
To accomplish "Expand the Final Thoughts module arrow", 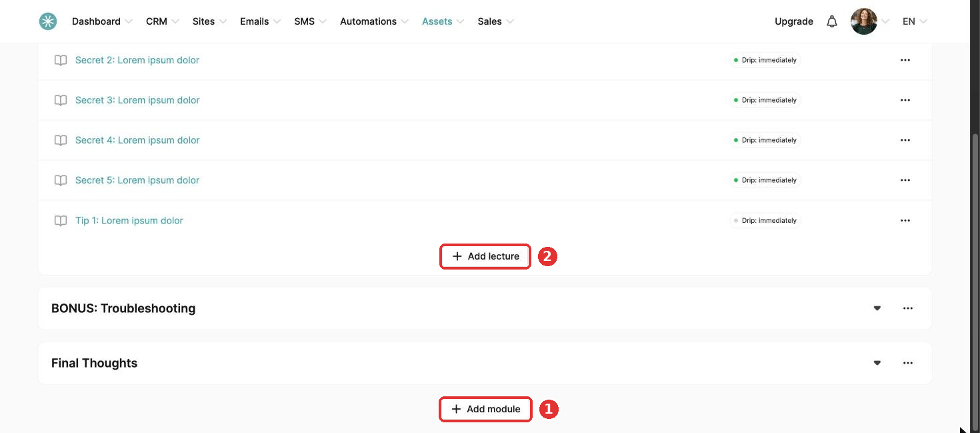I will 877,363.
